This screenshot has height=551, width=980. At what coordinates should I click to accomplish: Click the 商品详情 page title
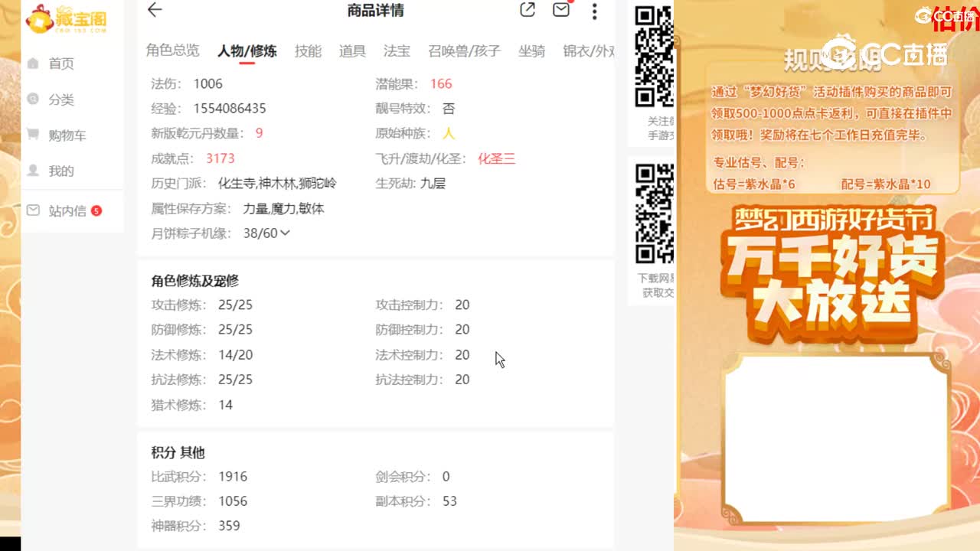[375, 11]
